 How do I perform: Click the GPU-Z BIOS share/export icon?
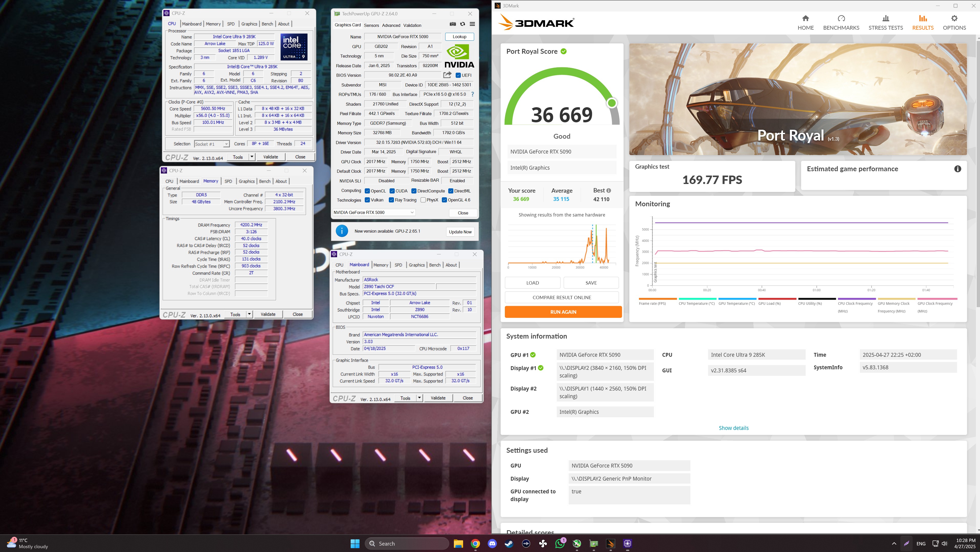click(447, 75)
